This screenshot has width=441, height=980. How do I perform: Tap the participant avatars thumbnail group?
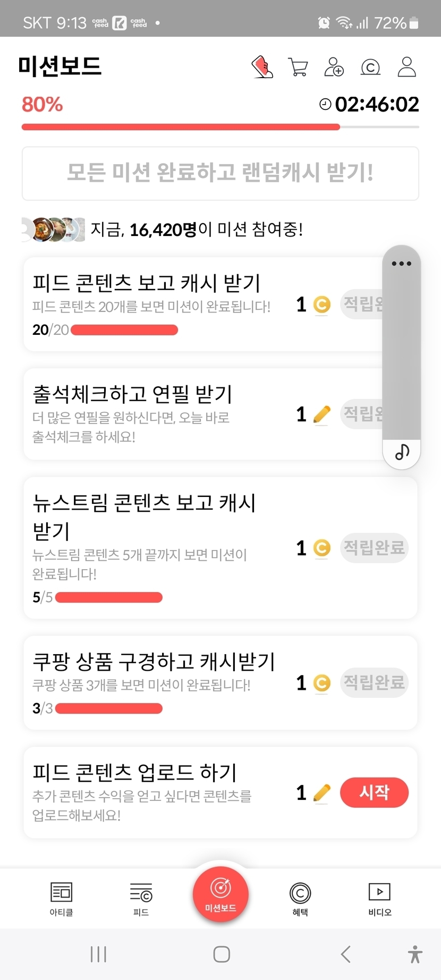[x=53, y=230]
